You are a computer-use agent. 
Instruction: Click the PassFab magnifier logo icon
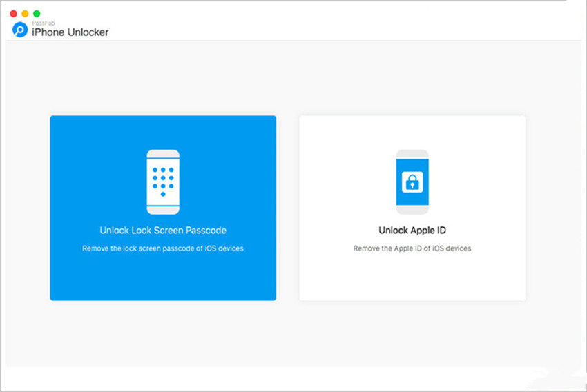[20, 30]
